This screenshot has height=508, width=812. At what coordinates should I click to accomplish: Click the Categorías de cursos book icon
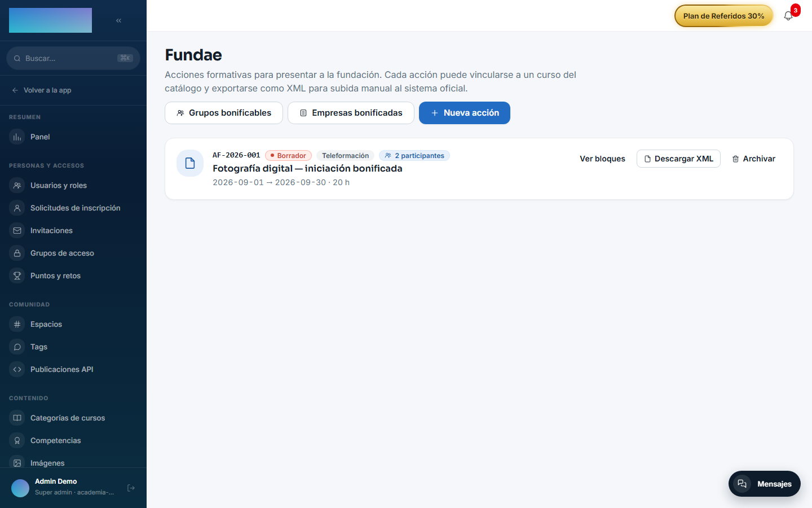pyautogui.click(x=17, y=418)
